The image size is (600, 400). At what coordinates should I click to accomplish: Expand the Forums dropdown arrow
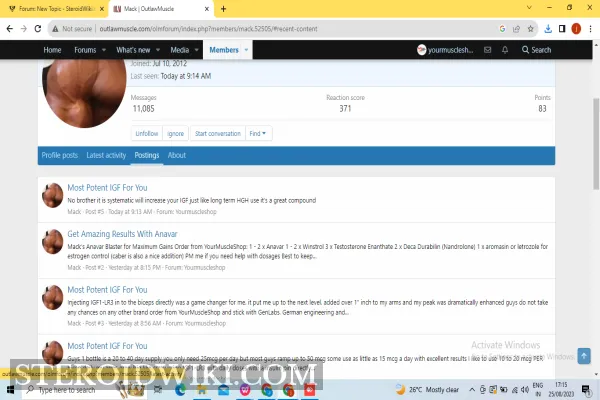click(x=104, y=50)
